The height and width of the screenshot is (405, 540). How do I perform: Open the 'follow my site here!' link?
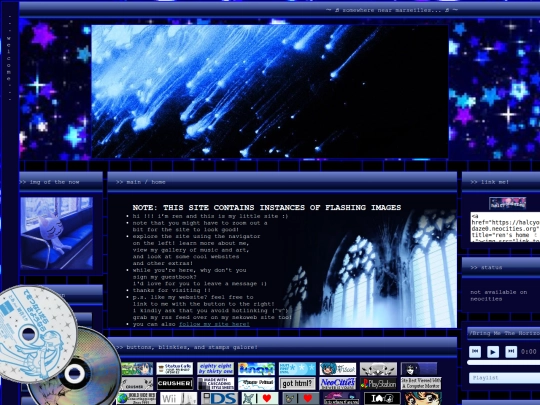pos(214,324)
